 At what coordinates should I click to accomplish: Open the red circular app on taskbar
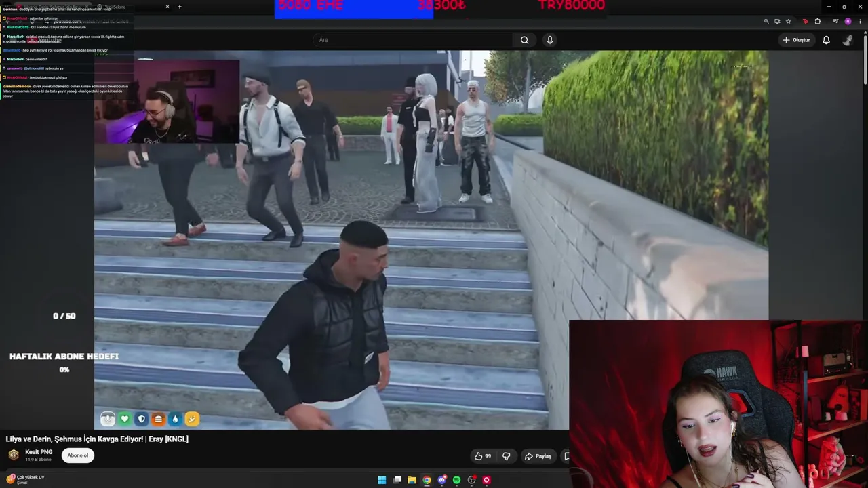tap(486, 480)
